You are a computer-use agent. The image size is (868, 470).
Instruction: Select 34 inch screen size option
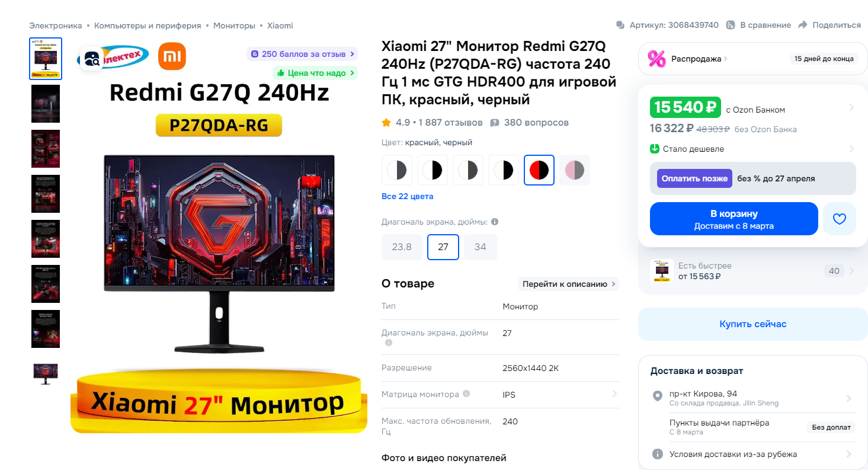(x=481, y=247)
